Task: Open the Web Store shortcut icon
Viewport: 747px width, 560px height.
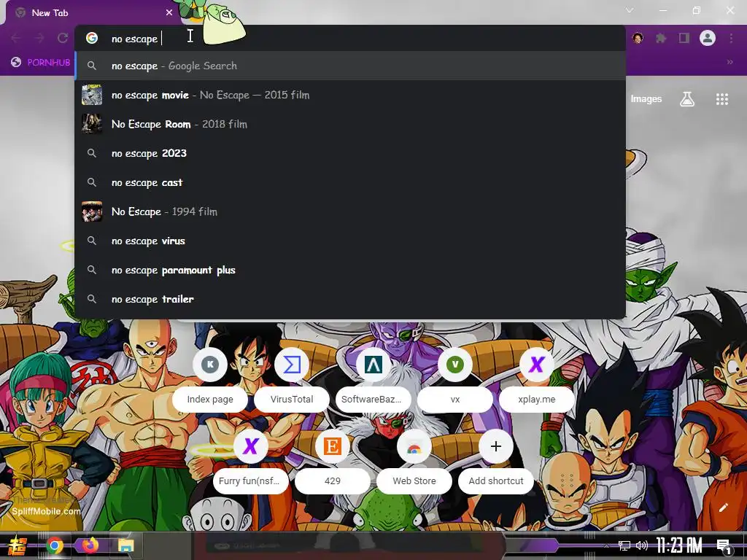Action: tap(414, 446)
